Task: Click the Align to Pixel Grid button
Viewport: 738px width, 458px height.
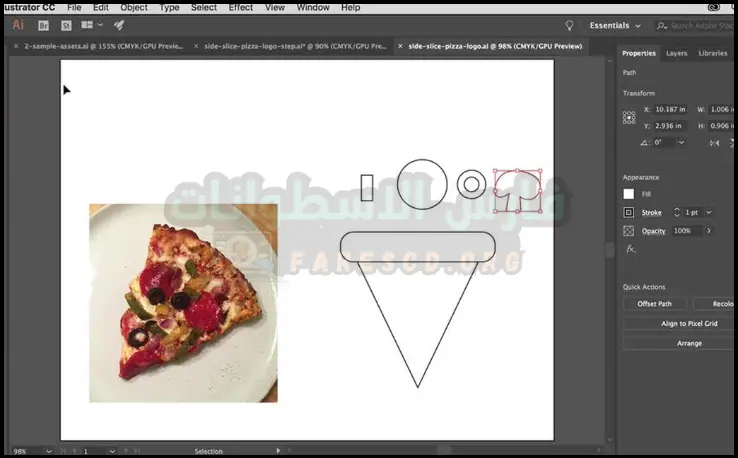Action: (689, 323)
